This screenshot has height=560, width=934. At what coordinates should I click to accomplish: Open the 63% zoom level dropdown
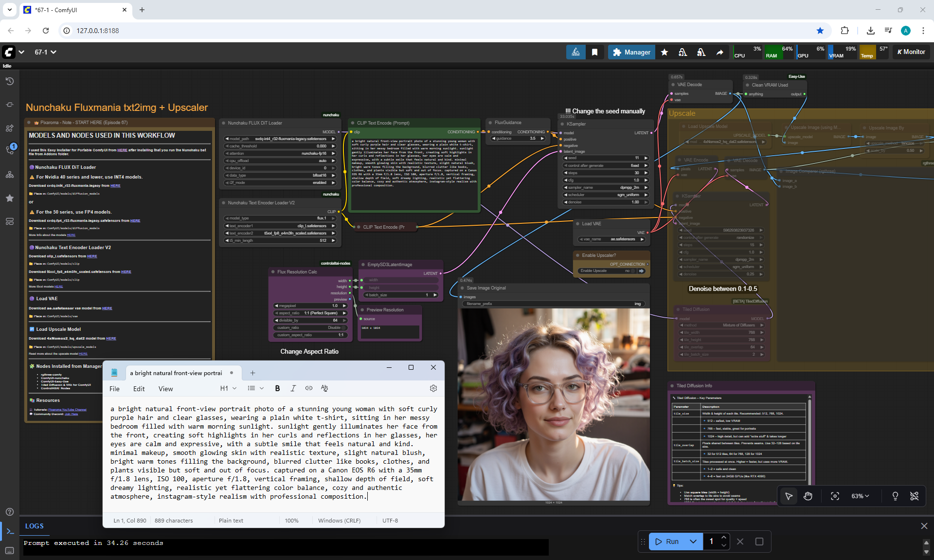click(x=860, y=496)
